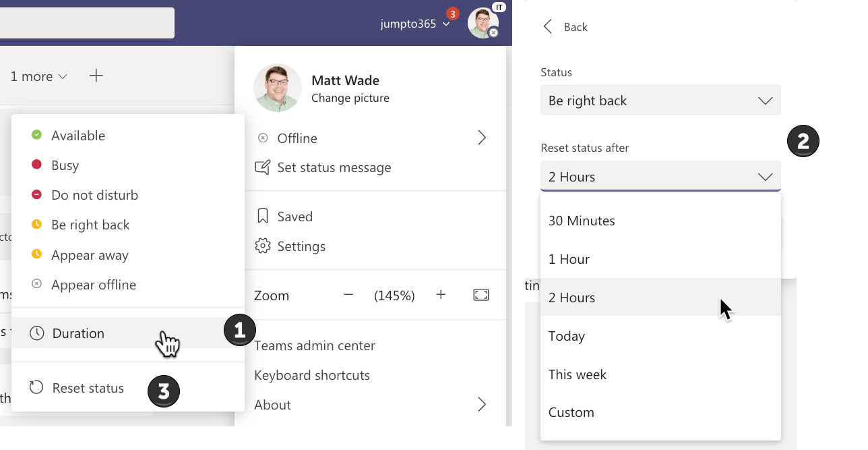Click Set status message

(334, 167)
